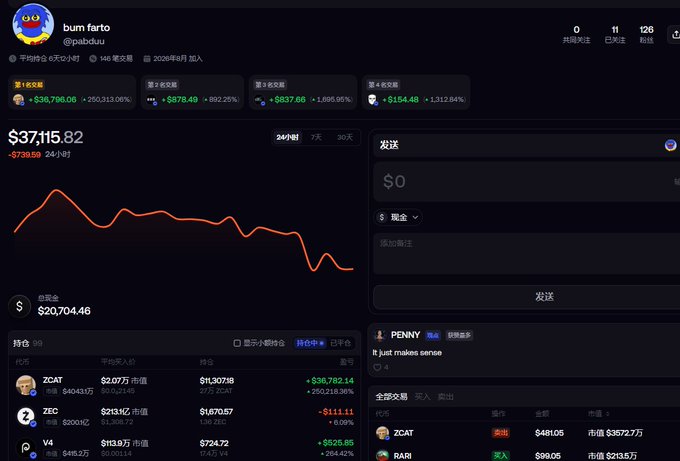Click ZCAT icon in the trades list
The image size is (680, 461).
coord(382,433)
